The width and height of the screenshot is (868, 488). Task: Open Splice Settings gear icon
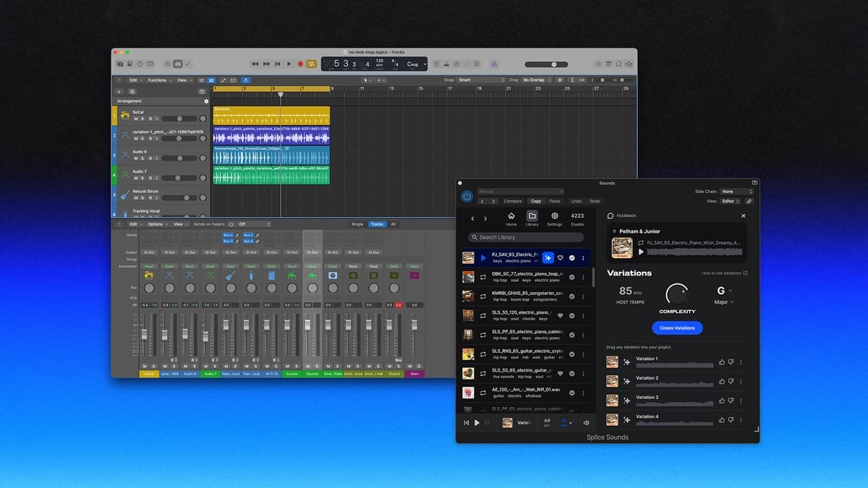tap(554, 216)
